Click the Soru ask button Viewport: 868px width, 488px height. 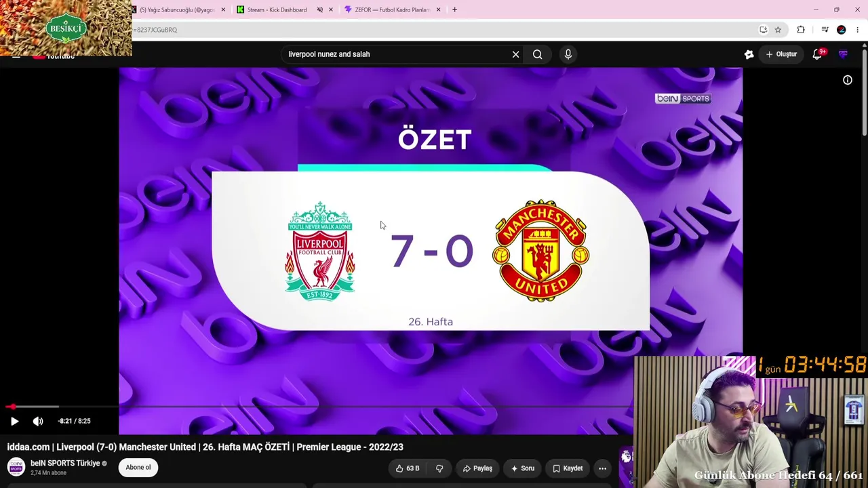pos(522,468)
